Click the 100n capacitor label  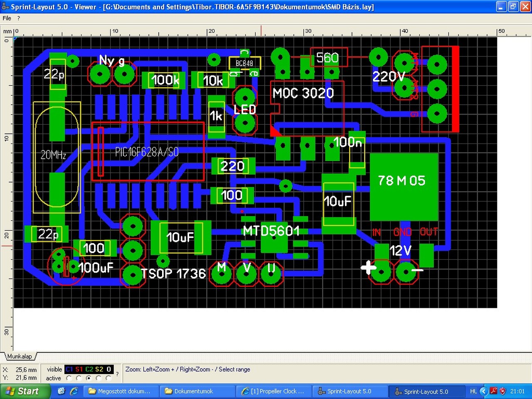[347, 142]
